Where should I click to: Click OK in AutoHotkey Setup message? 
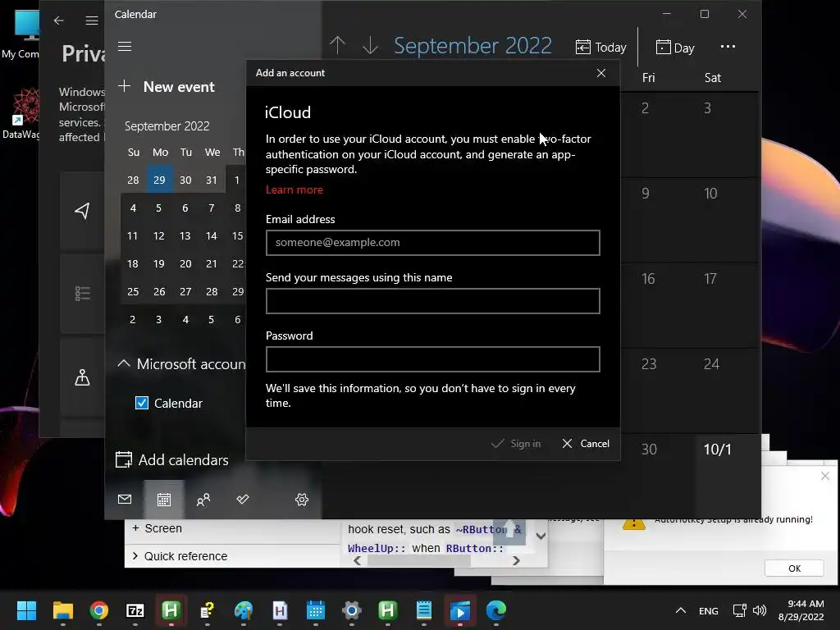(x=794, y=568)
